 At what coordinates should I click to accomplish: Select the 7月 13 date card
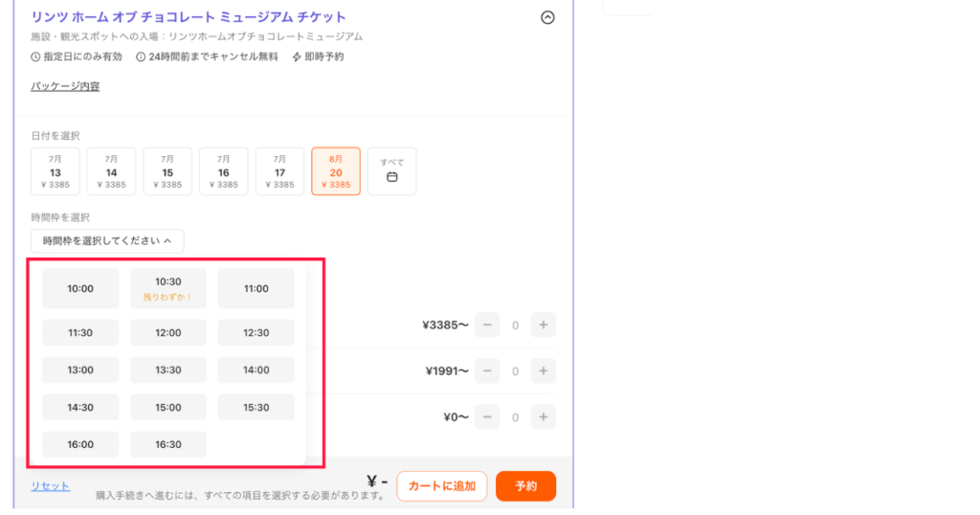[55, 171]
